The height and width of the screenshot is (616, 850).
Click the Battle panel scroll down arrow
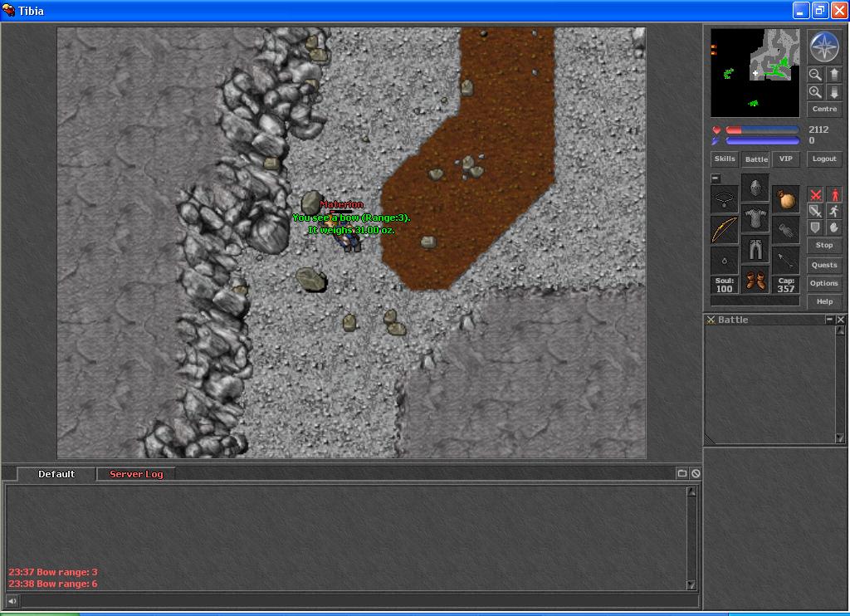pyautogui.click(x=840, y=438)
